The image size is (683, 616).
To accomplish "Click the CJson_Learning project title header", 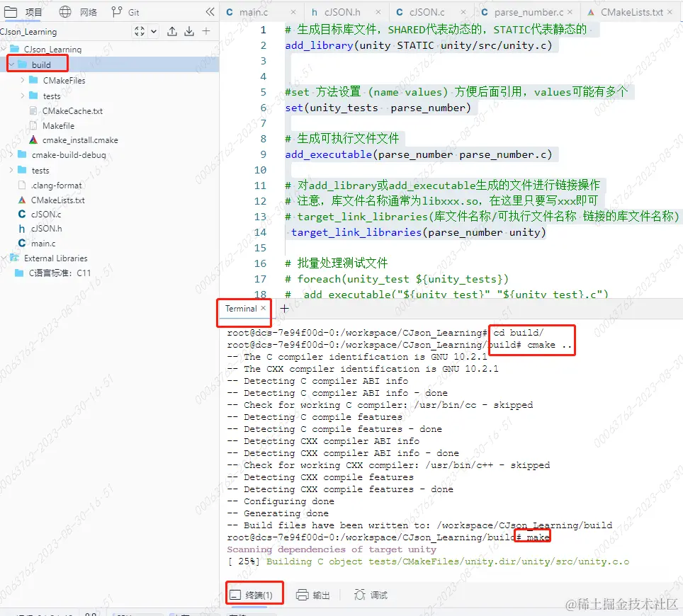I will point(28,32).
